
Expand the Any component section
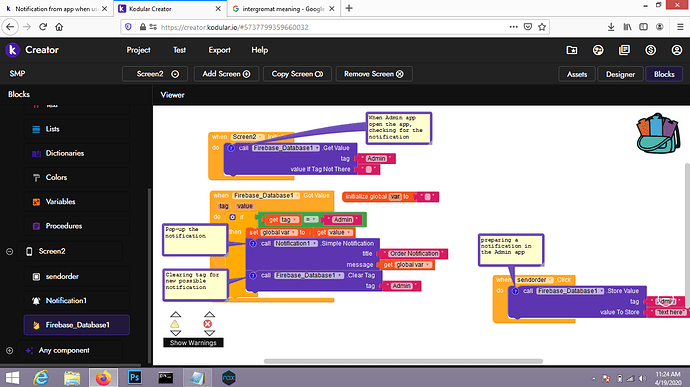[9, 350]
